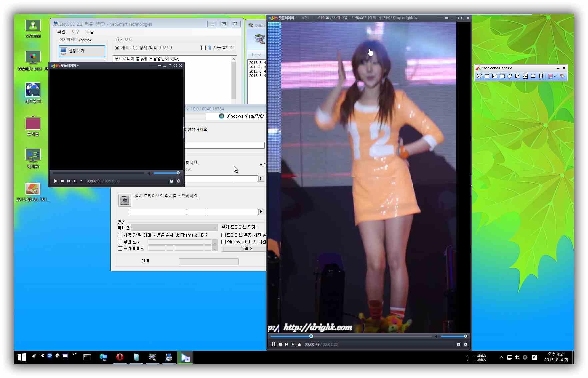Image resolution: width=588 pixels, height=378 pixels.
Task: Next track button in small PotPlayer
Action: (x=75, y=181)
